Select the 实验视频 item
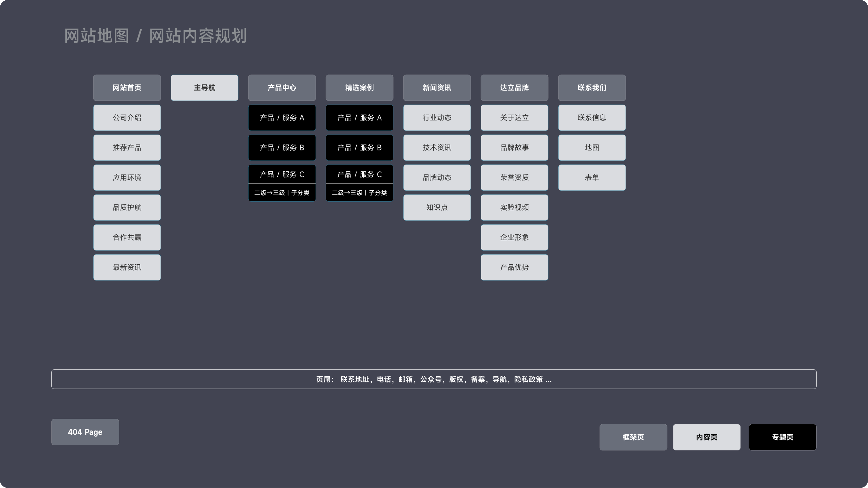This screenshot has width=868, height=488. (514, 208)
